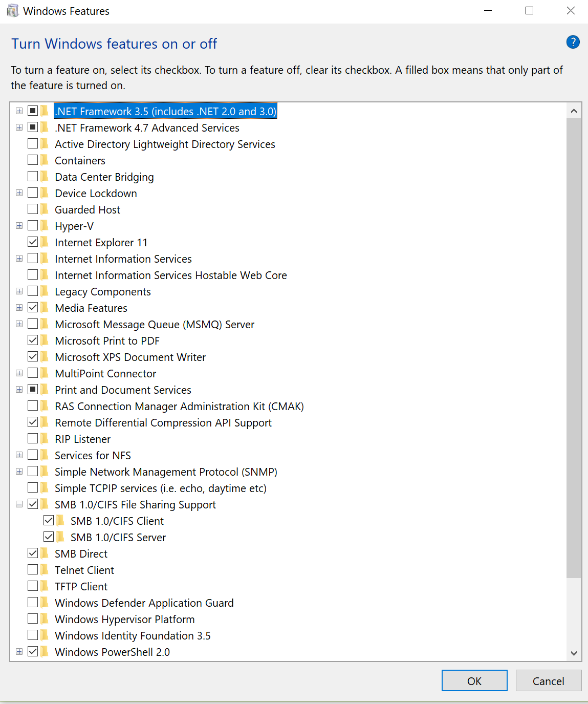Select the SMB 1.0/CIFS Client row
Screen dimensions: 588x704
(117, 521)
